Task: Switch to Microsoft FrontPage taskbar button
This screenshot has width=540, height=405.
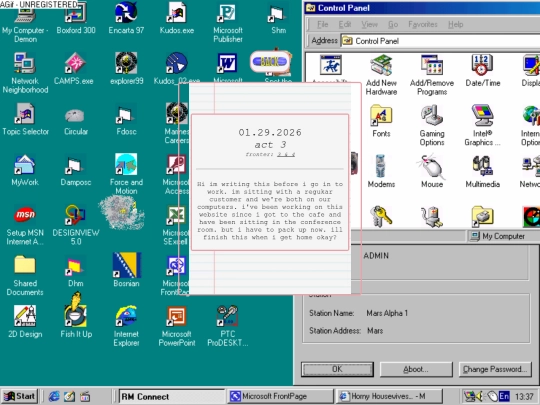Action: [280, 396]
